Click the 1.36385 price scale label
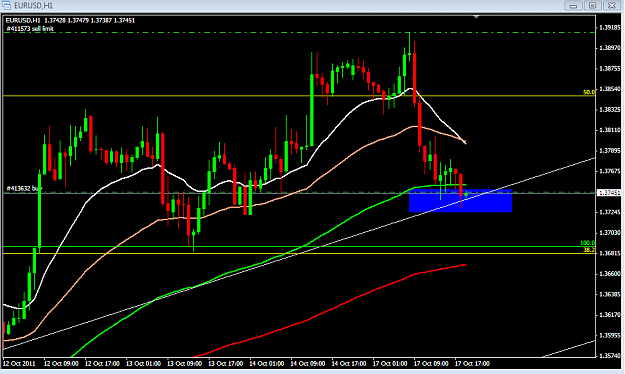625x374 pixels. pos(610,294)
